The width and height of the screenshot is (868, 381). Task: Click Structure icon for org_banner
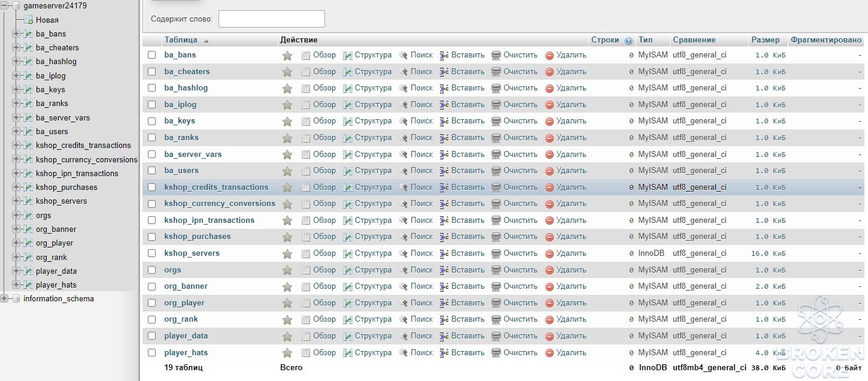point(348,286)
